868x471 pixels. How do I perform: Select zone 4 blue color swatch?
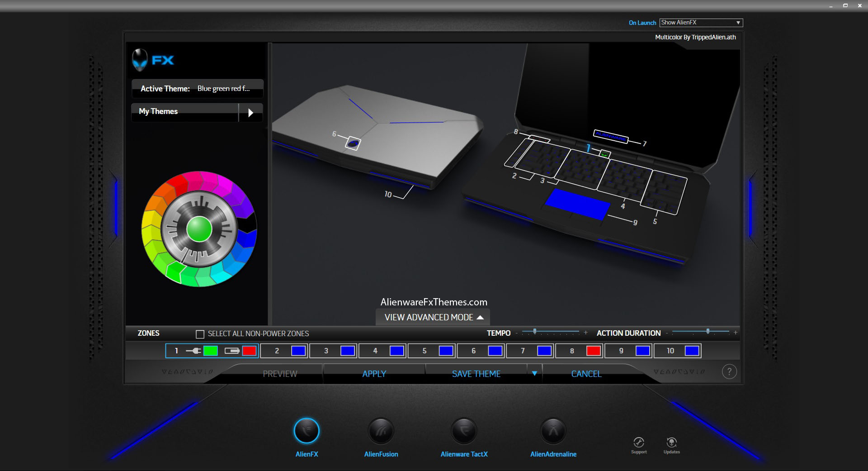tap(397, 351)
